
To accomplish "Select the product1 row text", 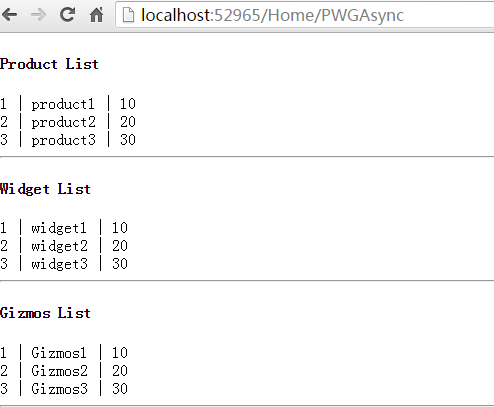I will 68,104.
